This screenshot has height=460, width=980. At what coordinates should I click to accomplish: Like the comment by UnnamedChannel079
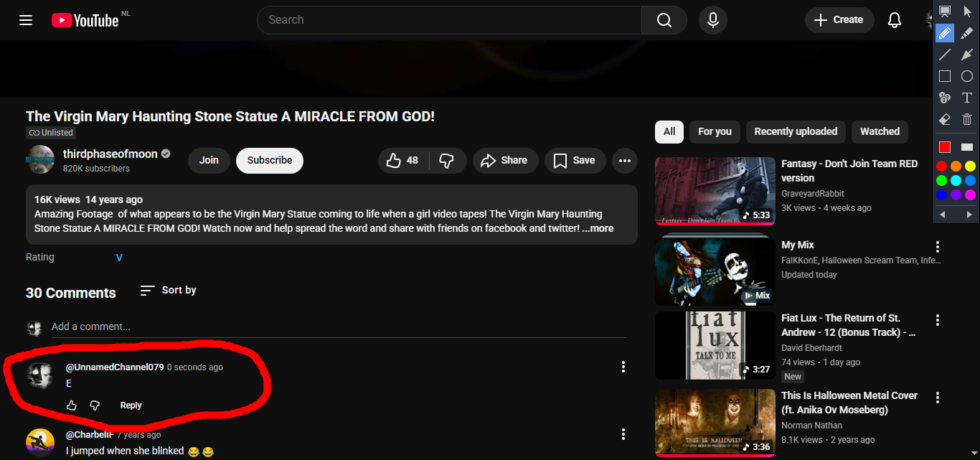coord(72,405)
